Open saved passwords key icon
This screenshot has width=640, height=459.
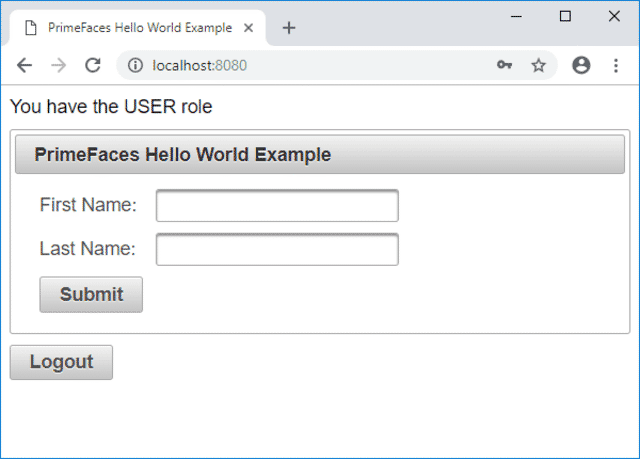point(504,65)
